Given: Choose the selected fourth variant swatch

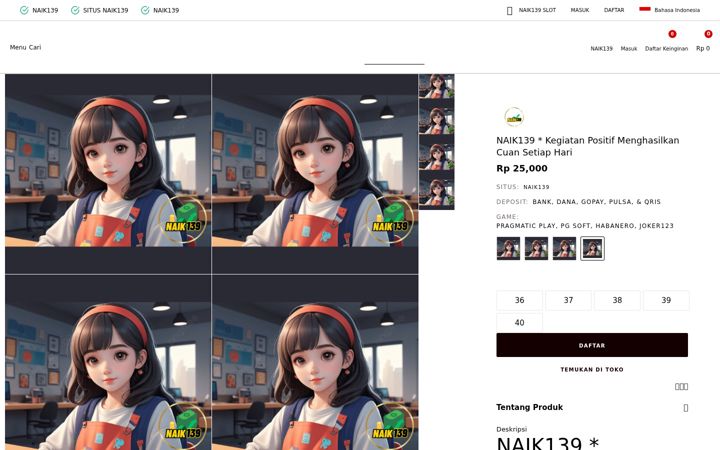Looking at the screenshot, I should (x=592, y=248).
